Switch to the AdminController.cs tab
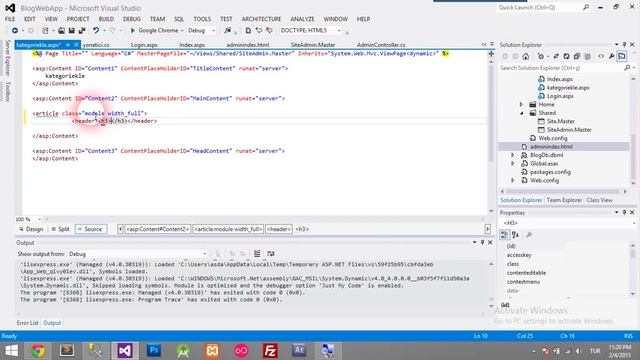Image resolution: width=640 pixels, height=360 pixels. tap(381, 45)
